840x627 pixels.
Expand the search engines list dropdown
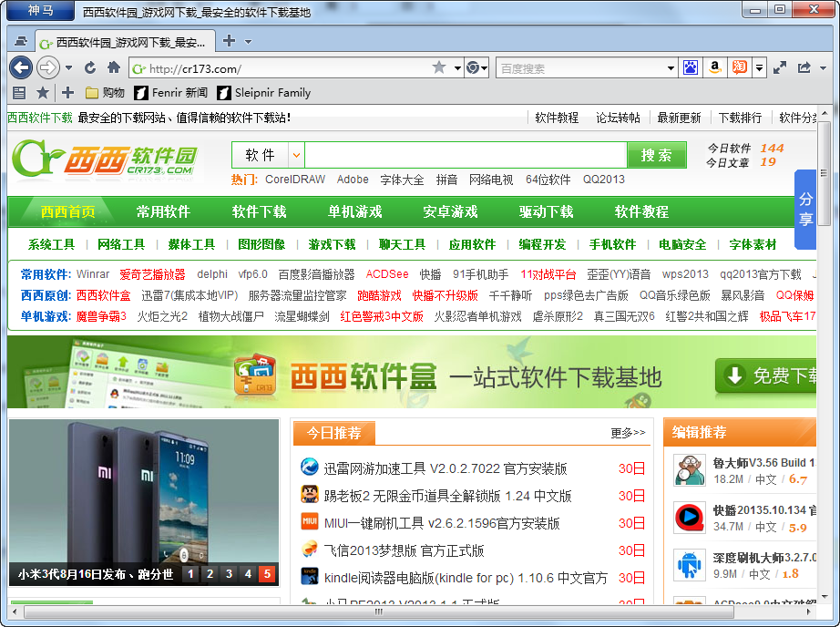[x=759, y=68]
